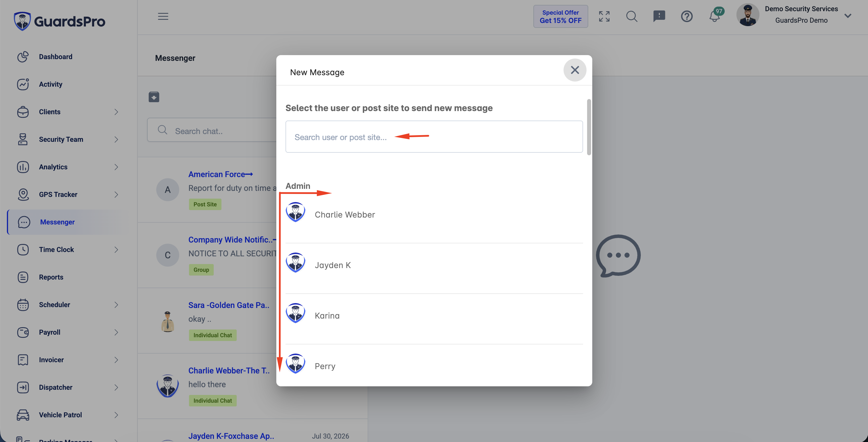Click the Security Team guard icon
The width and height of the screenshot is (868, 442).
(23, 139)
